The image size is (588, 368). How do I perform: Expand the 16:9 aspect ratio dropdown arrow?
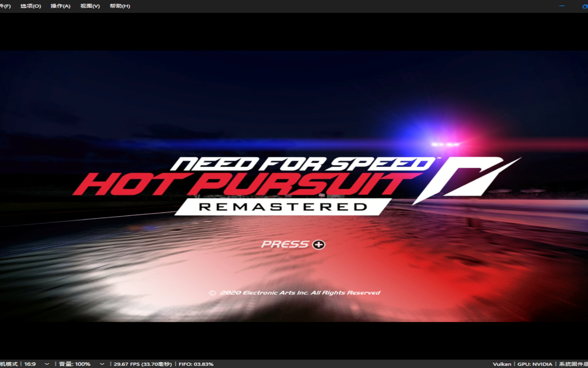pos(47,364)
